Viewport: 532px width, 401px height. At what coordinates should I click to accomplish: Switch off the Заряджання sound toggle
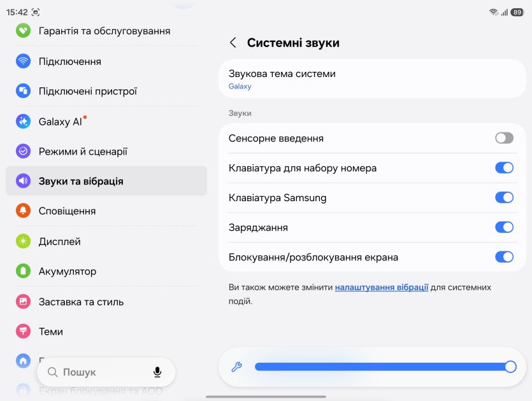[504, 227]
